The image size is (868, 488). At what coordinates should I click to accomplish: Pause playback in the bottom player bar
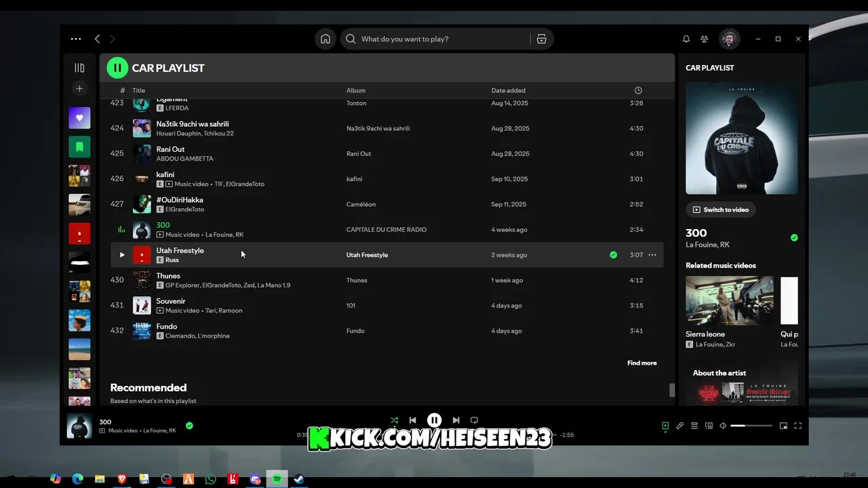coord(435,420)
